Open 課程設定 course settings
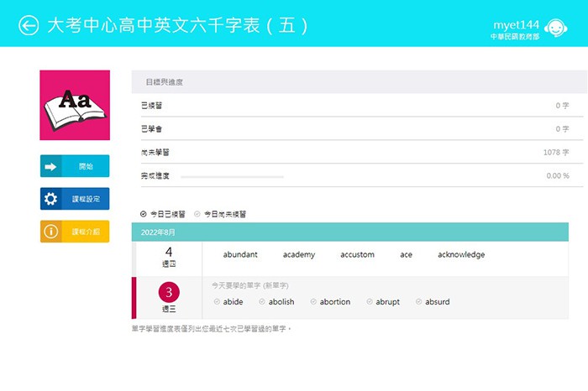This screenshot has height=391, width=588. [75, 199]
